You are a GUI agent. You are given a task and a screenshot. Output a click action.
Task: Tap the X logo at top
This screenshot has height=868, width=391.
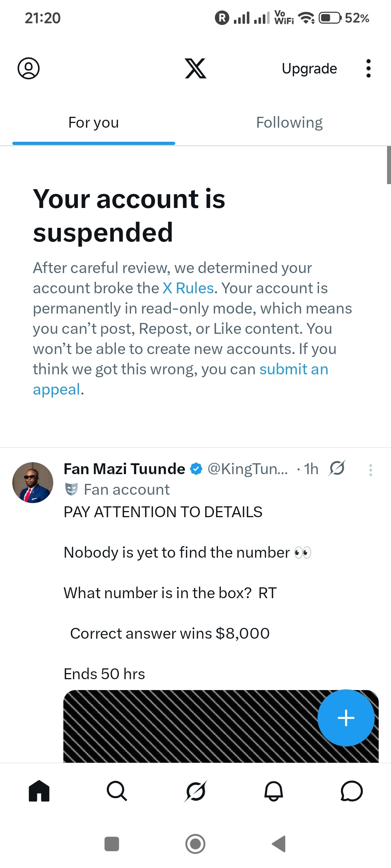[x=195, y=68]
